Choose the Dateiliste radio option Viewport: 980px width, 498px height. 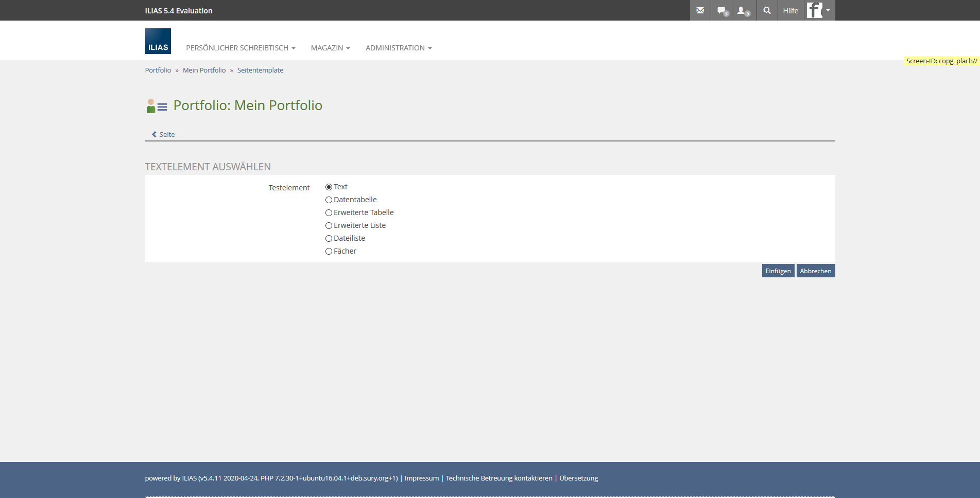[329, 239]
